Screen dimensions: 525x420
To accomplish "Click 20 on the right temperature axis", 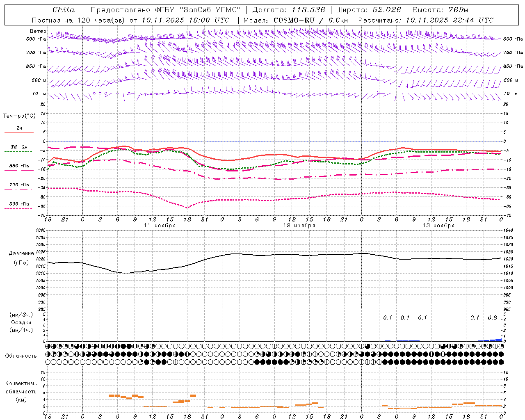I will point(506,105).
